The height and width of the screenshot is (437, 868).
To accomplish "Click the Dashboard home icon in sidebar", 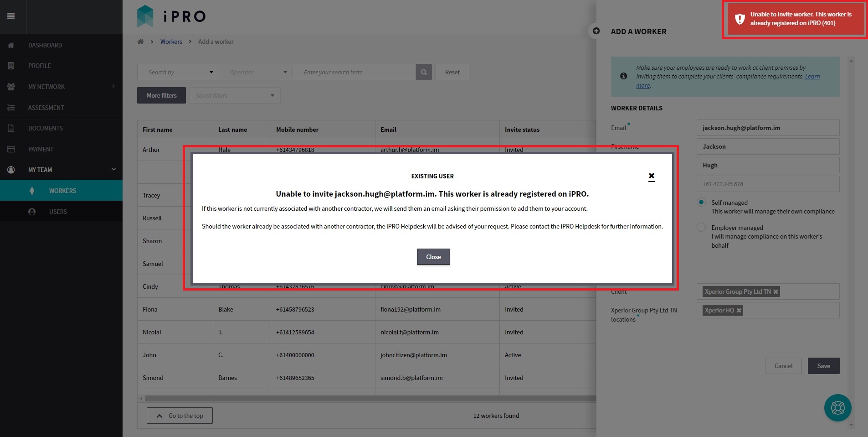I will coord(11,45).
